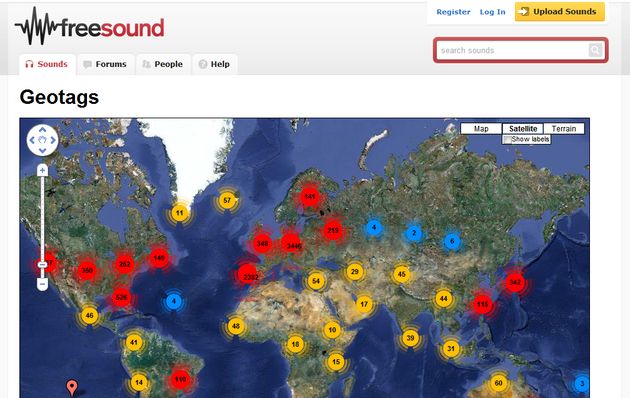Open the red 115 cluster marker
Image resolution: width=630 pixels, height=398 pixels.
coord(483,304)
